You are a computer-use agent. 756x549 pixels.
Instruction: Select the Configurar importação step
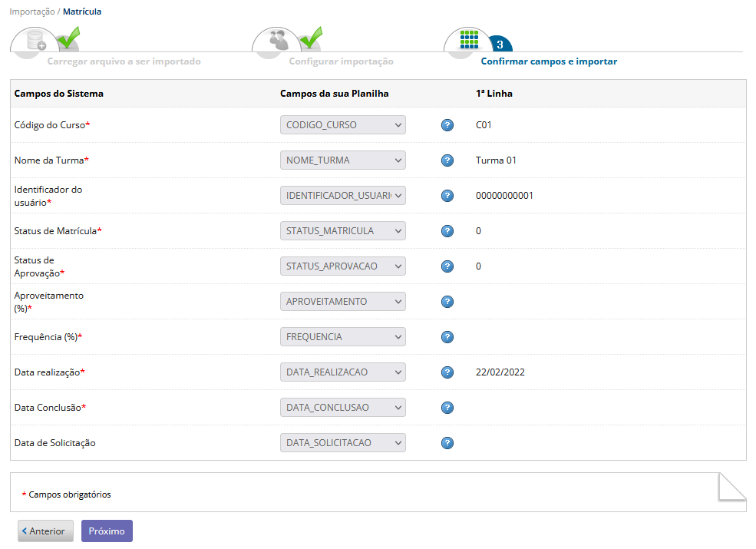[342, 61]
